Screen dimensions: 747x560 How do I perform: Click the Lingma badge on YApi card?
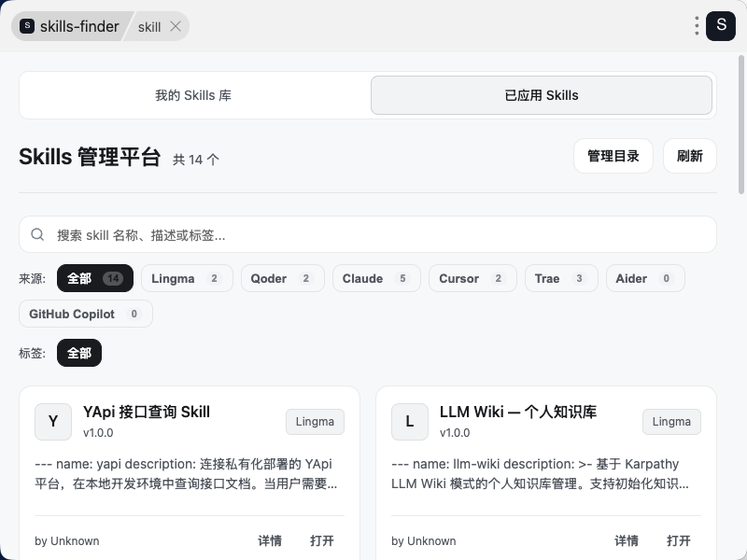(x=315, y=422)
